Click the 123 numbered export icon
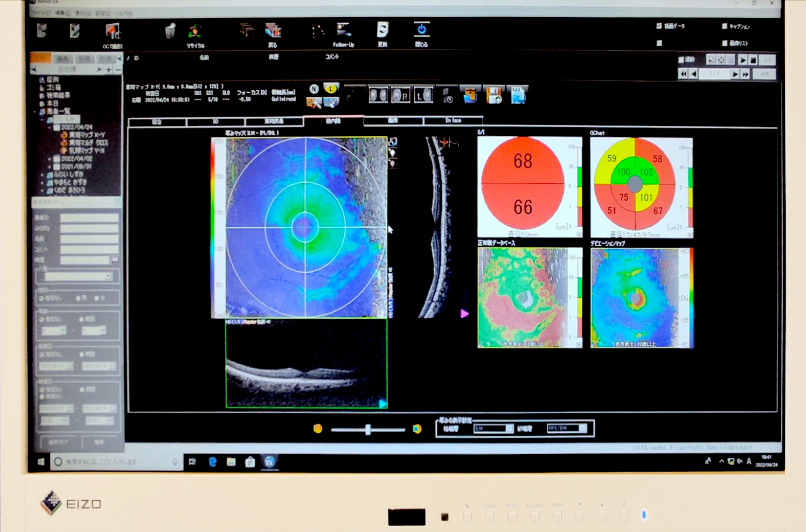The image size is (806, 532). coord(518,96)
